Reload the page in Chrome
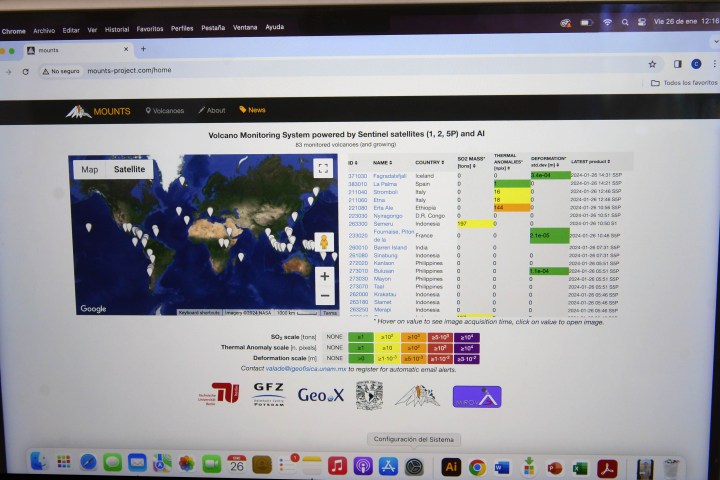This screenshot has width=720, height=480. pyautogui.click(x=24, y=72)
